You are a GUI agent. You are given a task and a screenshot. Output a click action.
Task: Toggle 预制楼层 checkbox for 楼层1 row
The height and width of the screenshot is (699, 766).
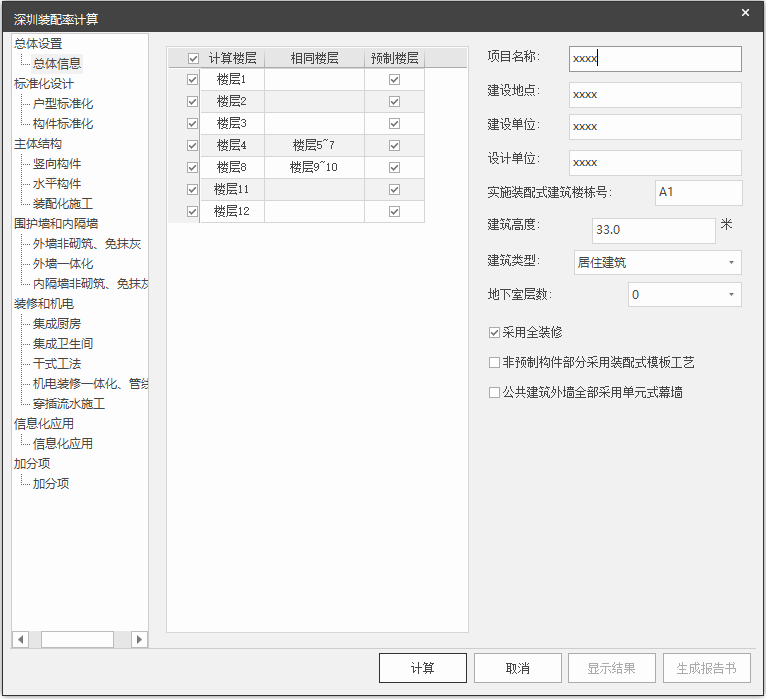(394, 79)
